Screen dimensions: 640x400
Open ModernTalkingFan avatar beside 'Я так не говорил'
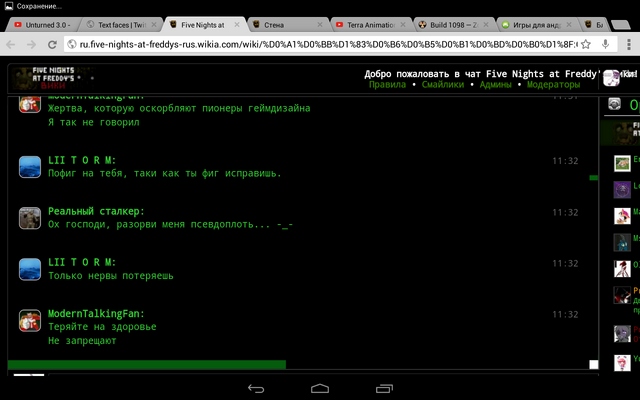[x=30, y=104]
